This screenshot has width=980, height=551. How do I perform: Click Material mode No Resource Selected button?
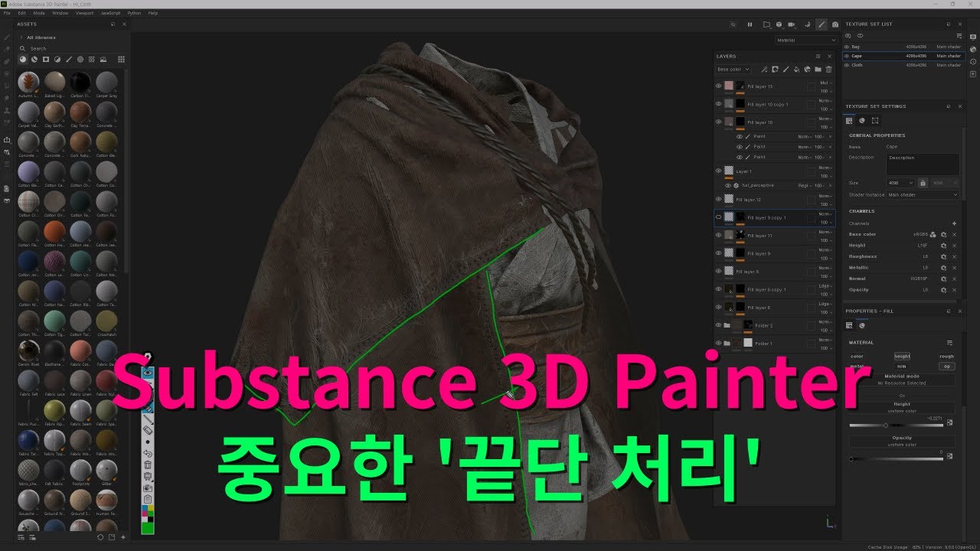902,380
